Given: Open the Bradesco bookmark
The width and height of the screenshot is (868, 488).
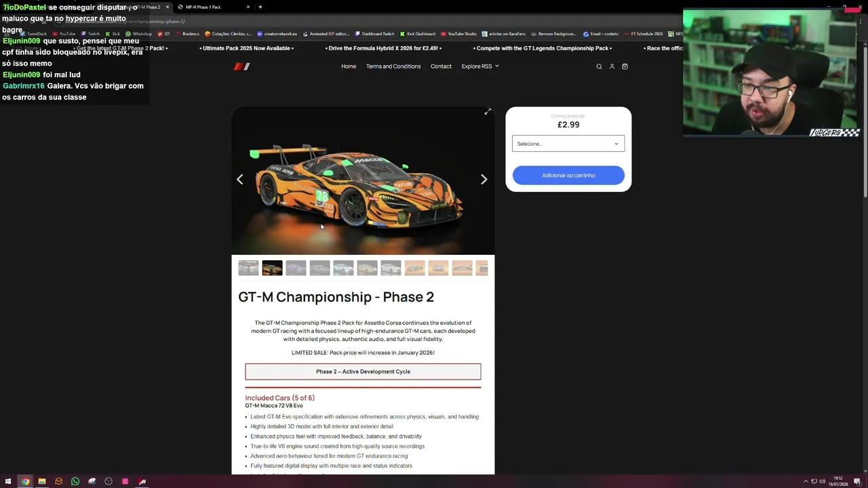Looking at the screenshot, I should [187, 34].
